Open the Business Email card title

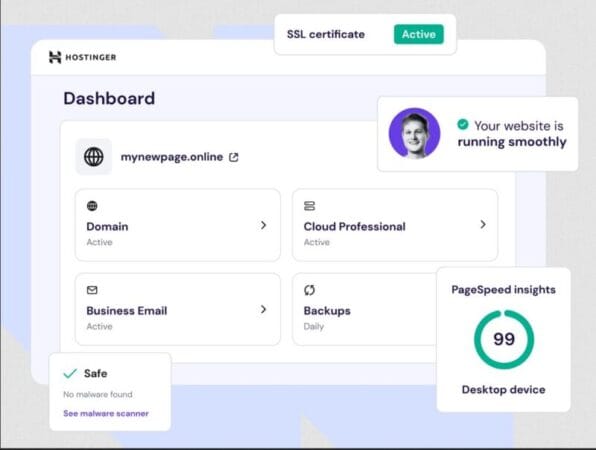tap(127, 311)
